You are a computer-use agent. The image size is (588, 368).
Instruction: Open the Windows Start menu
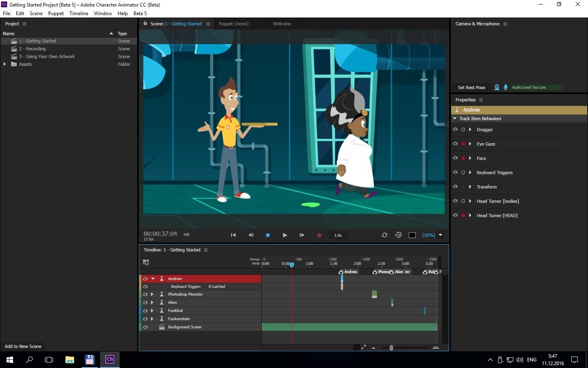pos(10,360)
